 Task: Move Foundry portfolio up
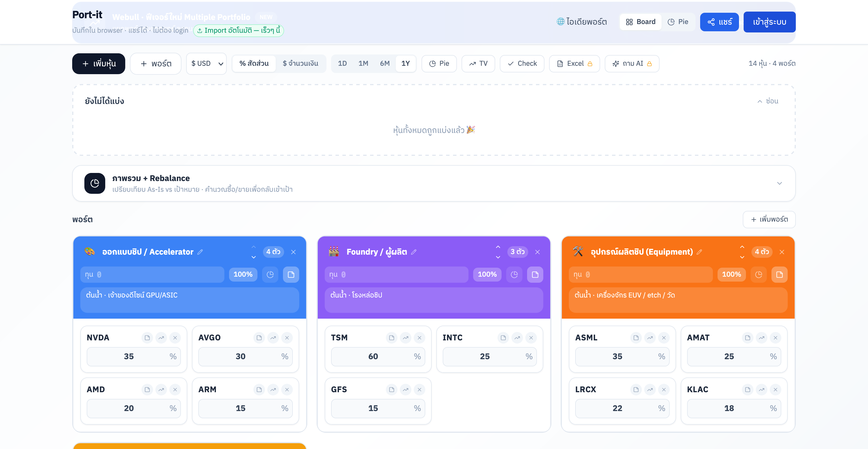pos(498,247)
